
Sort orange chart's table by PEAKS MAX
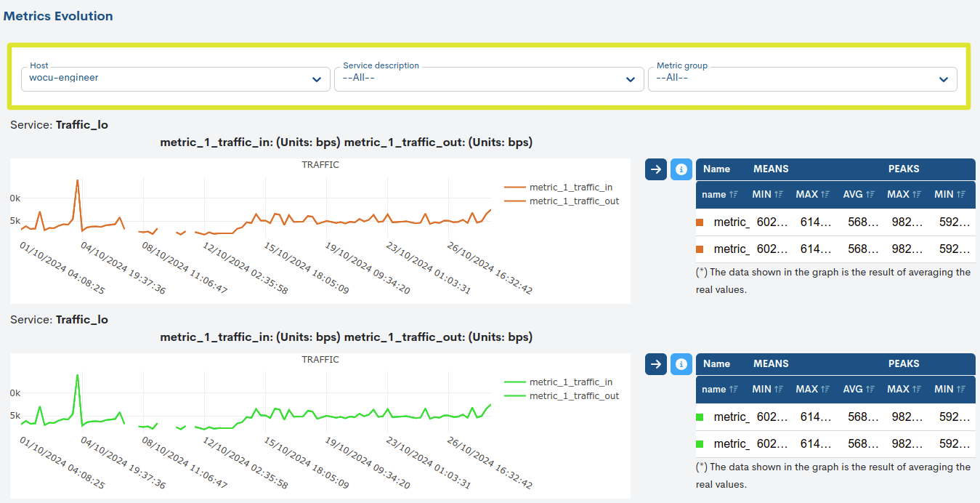(904, 194)
